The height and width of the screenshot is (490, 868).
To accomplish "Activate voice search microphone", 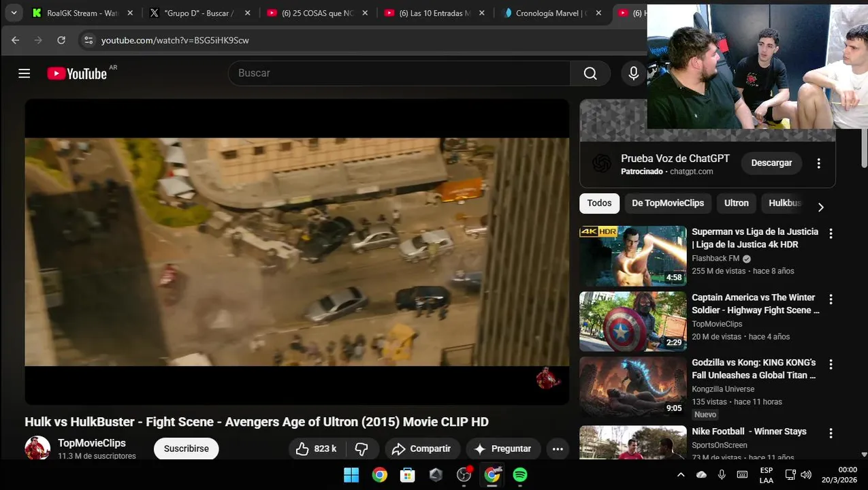I will 633,73.
